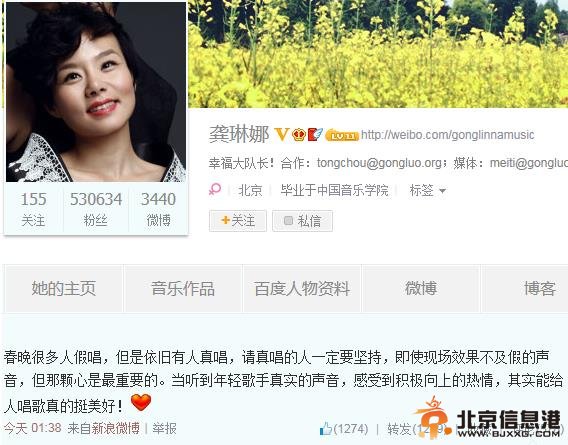The width and height of the screenshot is (568, 445).
Task: Click the pink female gender icon
Action: (215, 189)
